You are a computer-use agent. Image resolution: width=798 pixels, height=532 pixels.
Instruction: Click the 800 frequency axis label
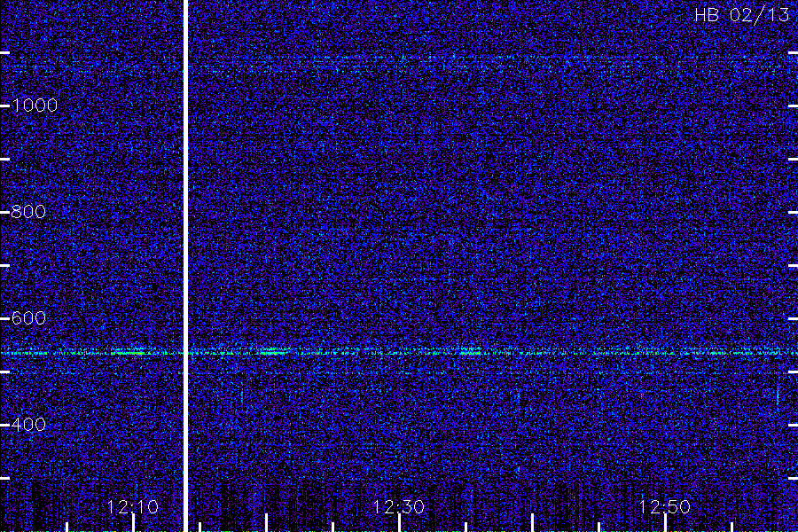point(28,212)
